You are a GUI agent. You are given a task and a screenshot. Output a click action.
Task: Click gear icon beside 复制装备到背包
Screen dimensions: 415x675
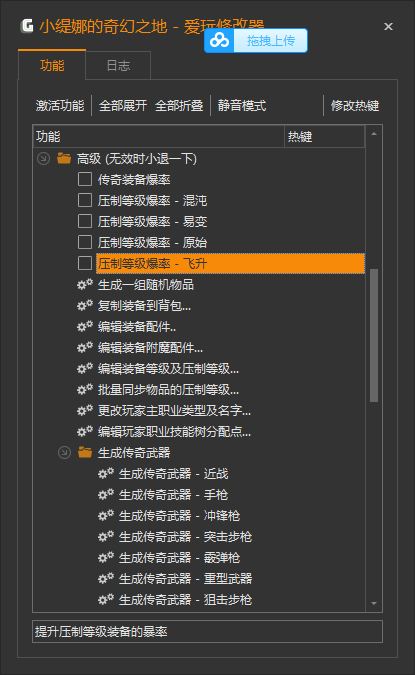[85, 305]
